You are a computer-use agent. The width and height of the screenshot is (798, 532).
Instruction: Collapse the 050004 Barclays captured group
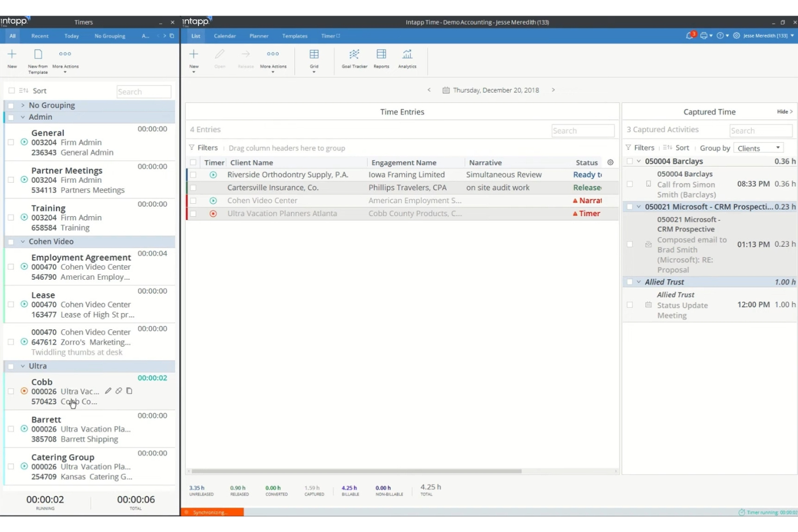coord(639,161)
